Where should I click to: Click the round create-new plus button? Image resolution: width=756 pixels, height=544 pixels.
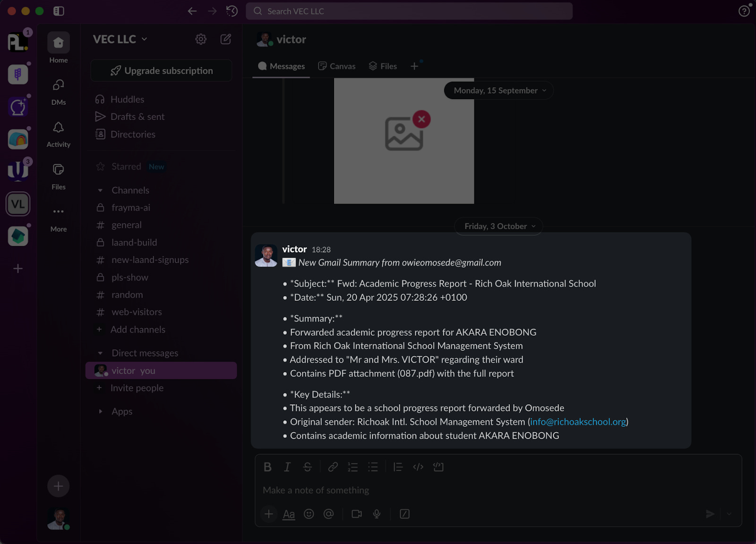point(59,486)
